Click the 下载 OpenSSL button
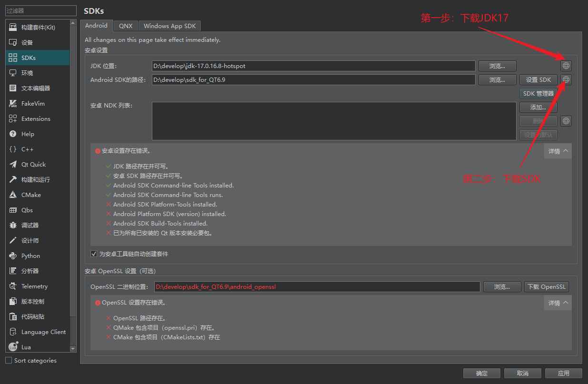The image size is (588, 384). pyautogui.click(x=547, y=286)
